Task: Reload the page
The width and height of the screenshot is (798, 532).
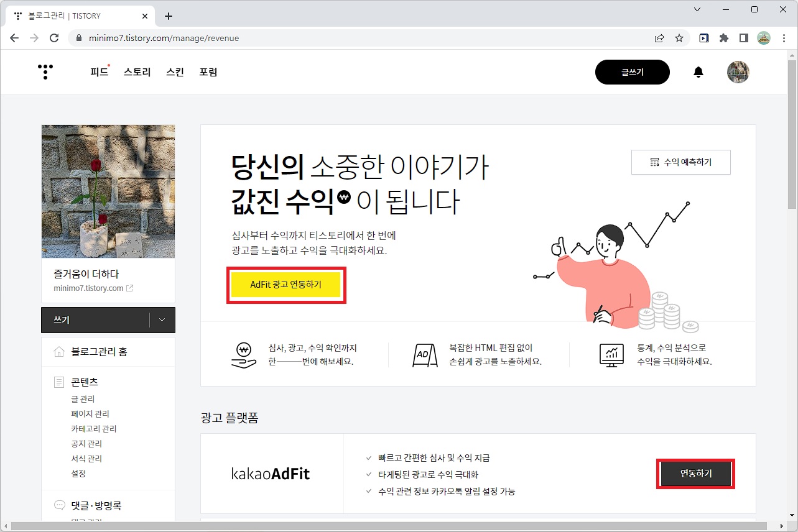Action: [x=54, y=38]
